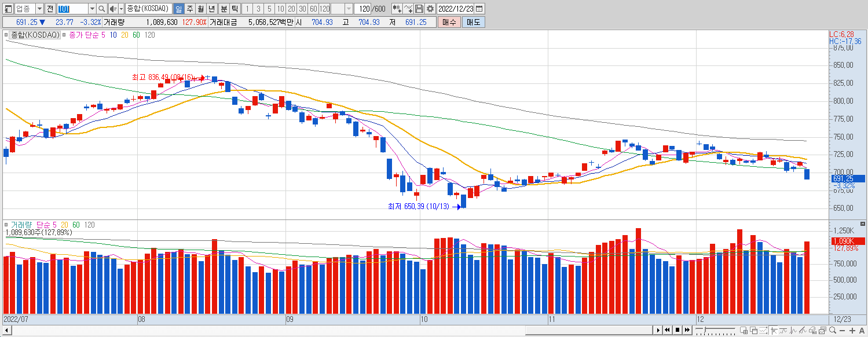The image size is (868, 337).
Task: Click the add indicator line icon
Action: 409,9
